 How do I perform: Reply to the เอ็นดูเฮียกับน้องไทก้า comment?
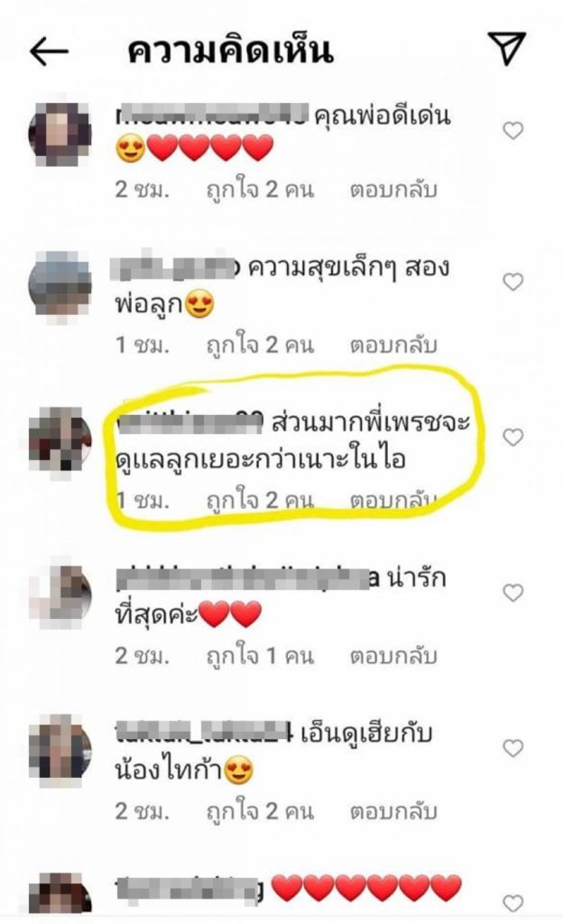point(393,812)
